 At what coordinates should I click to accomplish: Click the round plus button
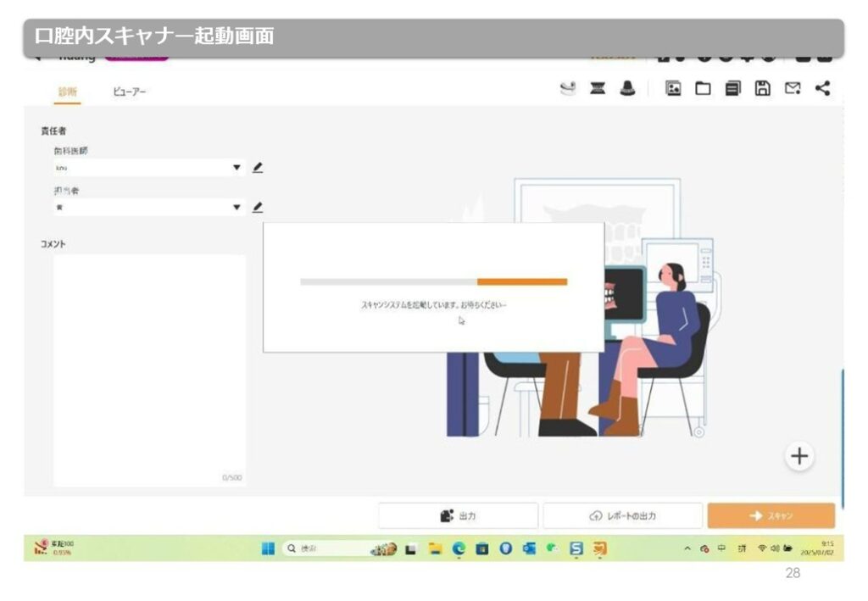tap(798, 456)
